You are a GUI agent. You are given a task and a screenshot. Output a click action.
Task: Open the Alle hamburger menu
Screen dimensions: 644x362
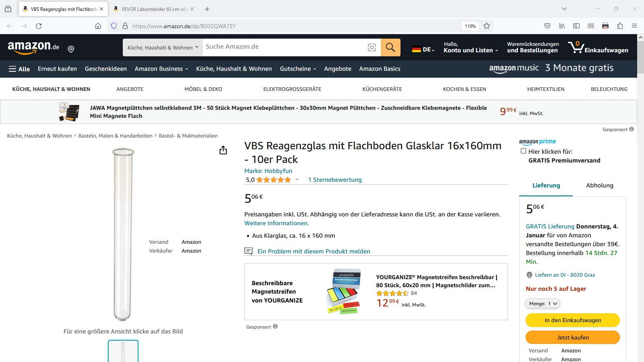point(19,69)
